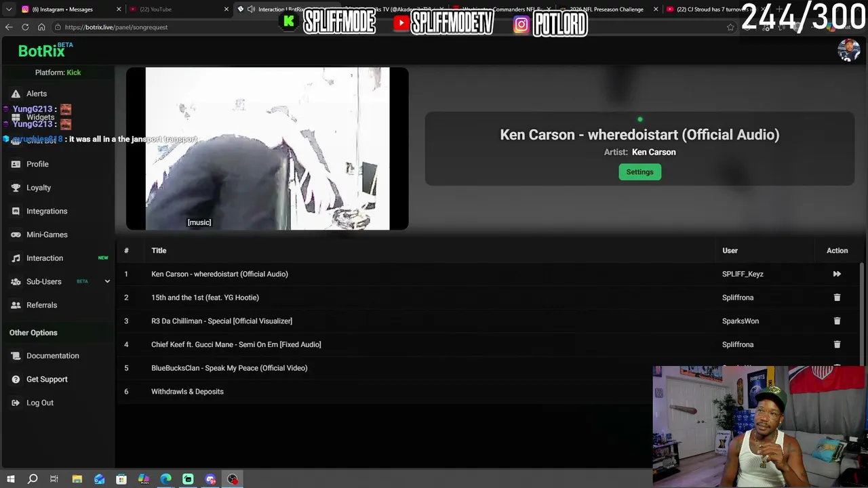Go to the Loyalty menu item
Screen dimensions: 868x488
39,188
